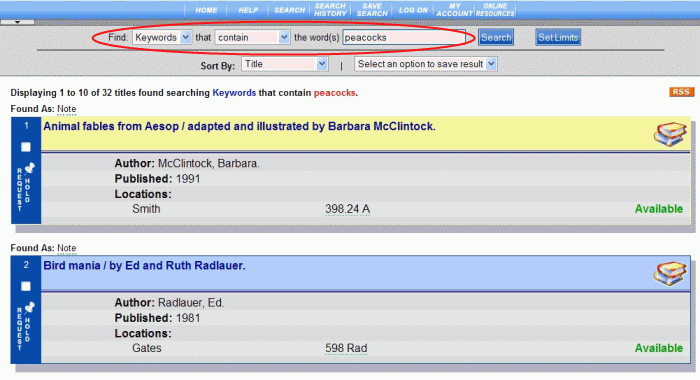Click the Set Limits button
The image size is (700, 380).
(x=558, y=38)
